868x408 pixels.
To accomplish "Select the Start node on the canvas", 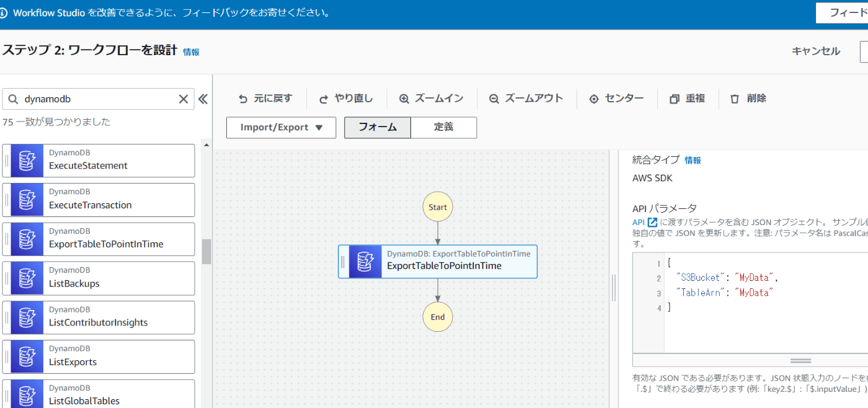I will point(438,206).
